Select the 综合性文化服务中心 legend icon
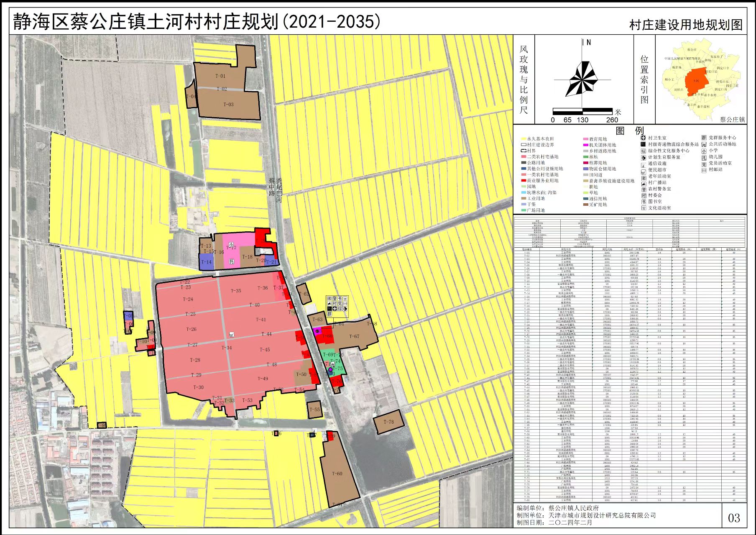 [644, 151]
